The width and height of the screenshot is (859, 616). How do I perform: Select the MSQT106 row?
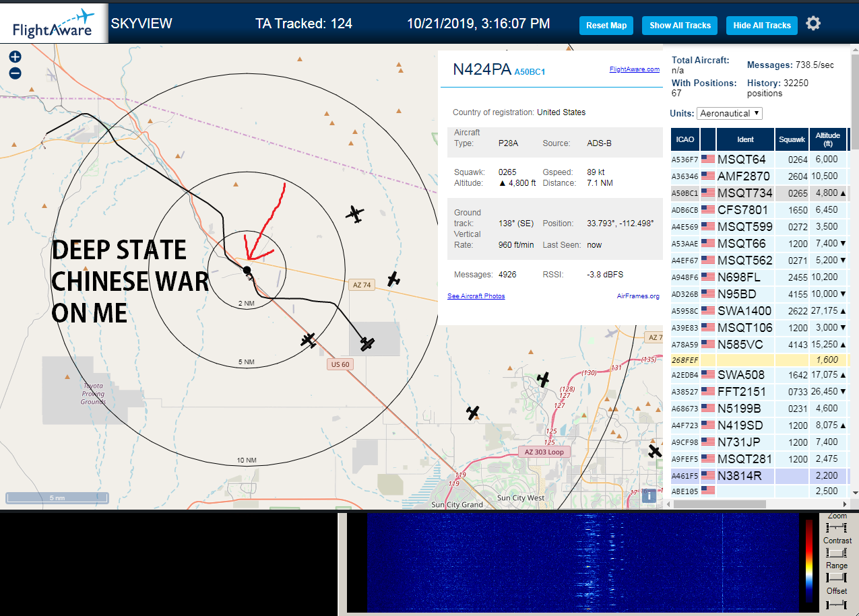[x=759, y=328]
